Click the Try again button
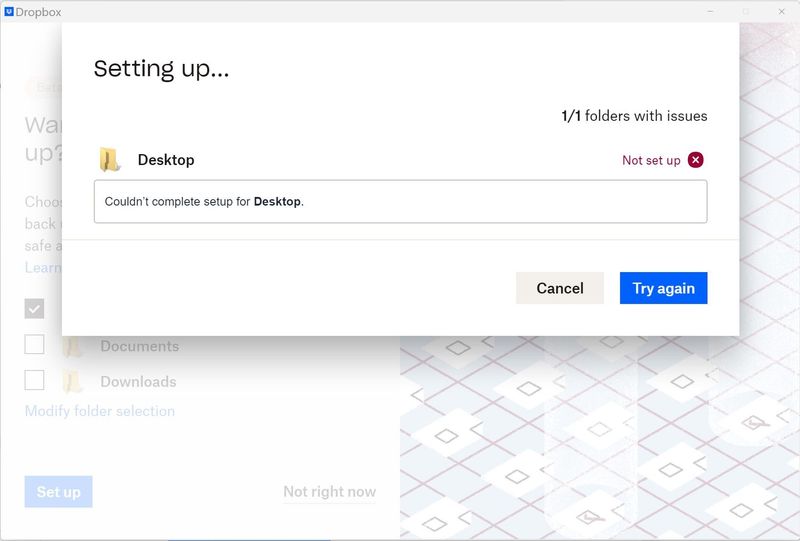Image resolution: width=800 pixels, height=541 pixels. click(x=663, y=288)
